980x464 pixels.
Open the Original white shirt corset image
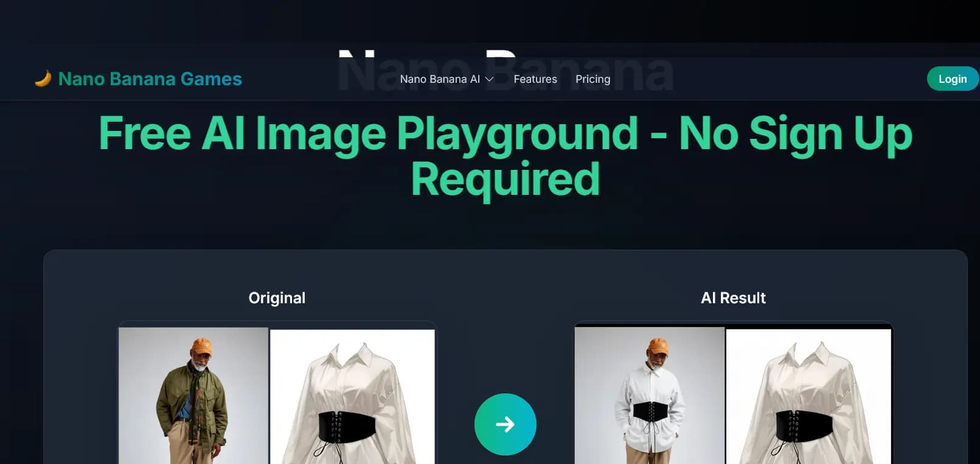click(x=352, y=397)
